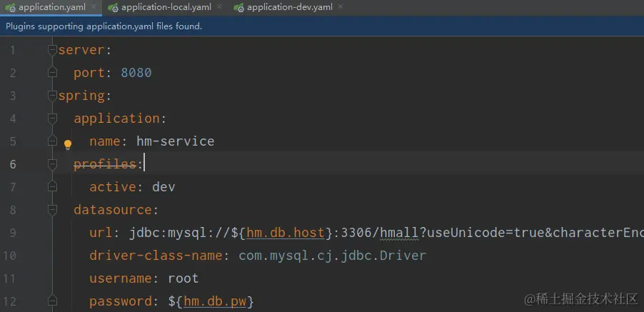Click the plugins supporting application.yaml notification banner
Screen dimensions: 644x312
[x=322, y=26]
